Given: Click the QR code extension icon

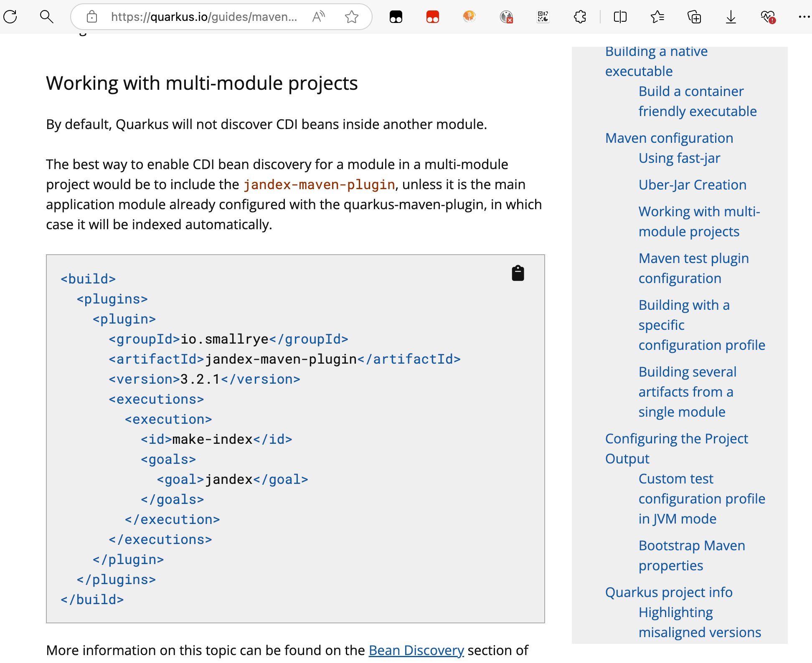Looking at the screenshot, I should [x=543, y=17].
